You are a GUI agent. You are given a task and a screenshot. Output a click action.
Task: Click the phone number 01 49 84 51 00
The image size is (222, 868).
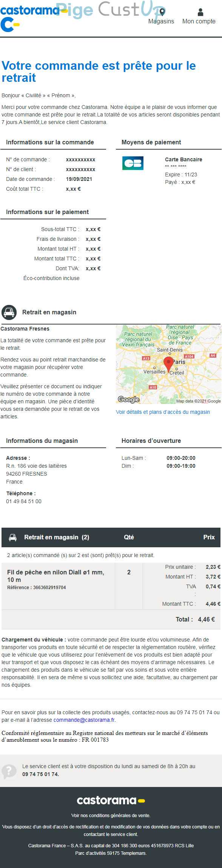tap(24, 501)
